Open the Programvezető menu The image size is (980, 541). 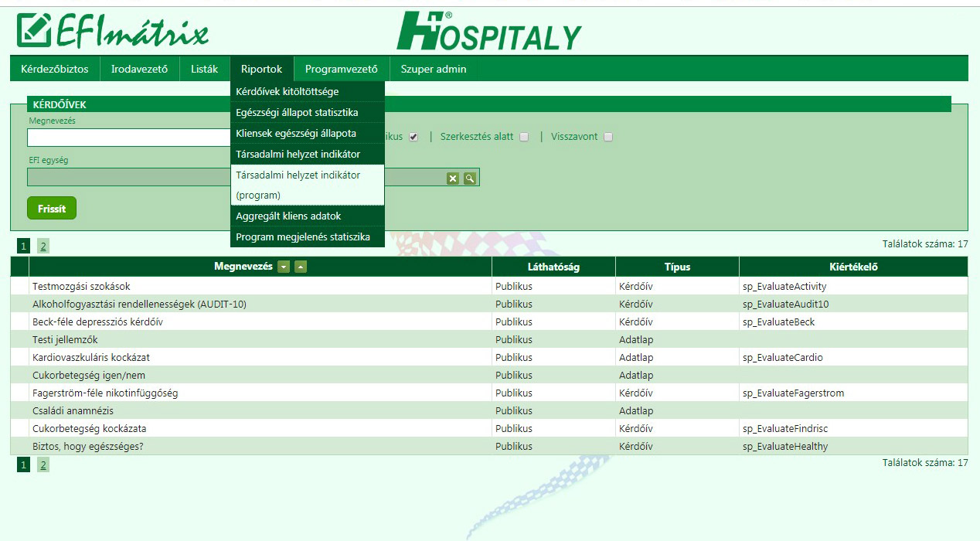coord(342,69)
